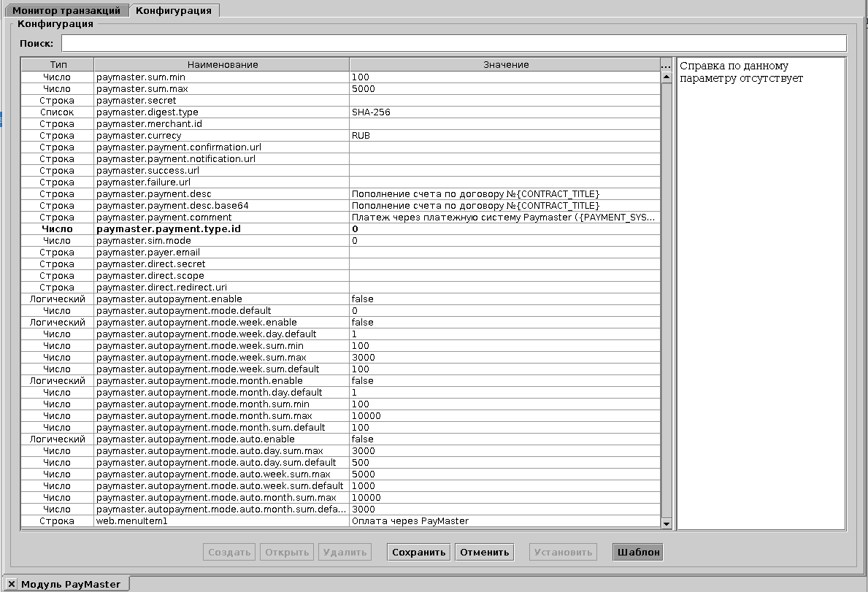Click the Модуль PayMaster bottom tab
This screenshot has width=868, height=592.
(x=73, y=583)
